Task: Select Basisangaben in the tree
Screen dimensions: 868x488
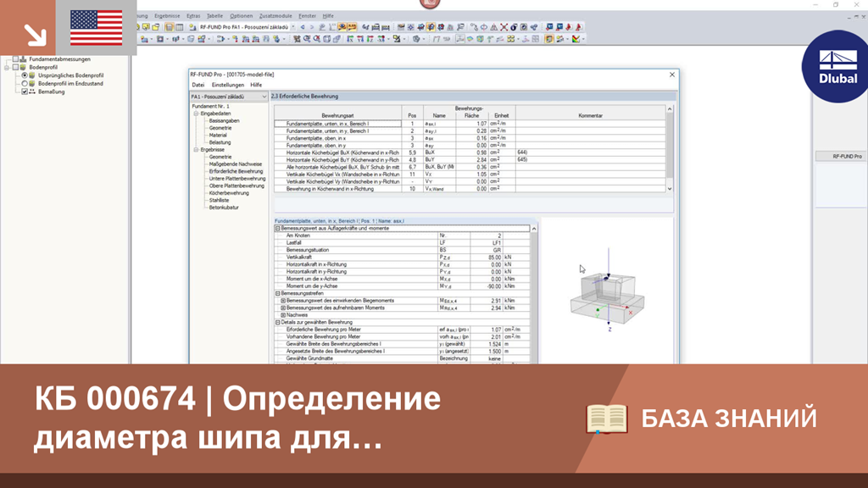Action: click(x=224, y=120)
